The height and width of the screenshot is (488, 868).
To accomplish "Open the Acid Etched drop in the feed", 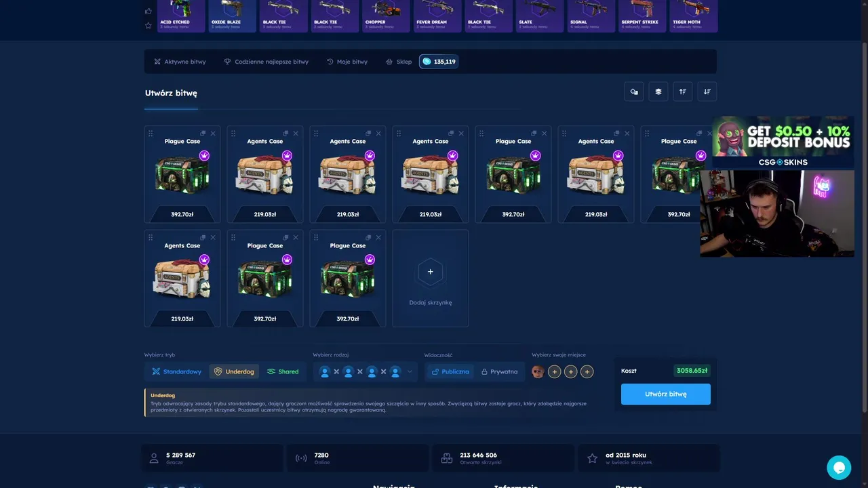I will pos(181,16).
